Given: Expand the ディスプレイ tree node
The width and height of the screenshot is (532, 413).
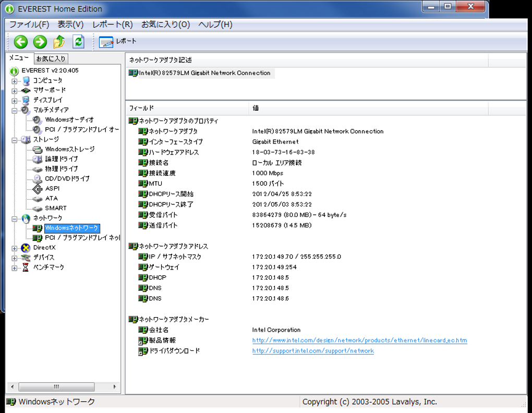Looking at the screenshot, I should point(14,101).
